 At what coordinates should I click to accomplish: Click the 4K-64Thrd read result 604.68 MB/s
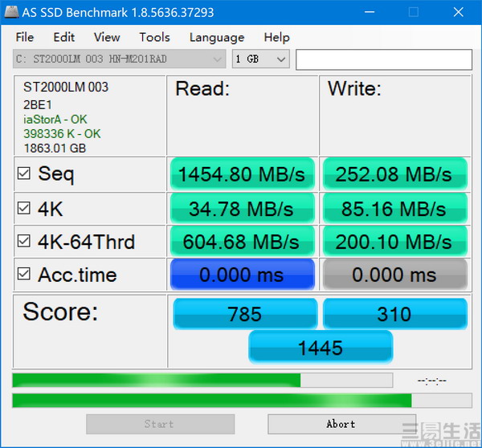(x=243, y=241)
